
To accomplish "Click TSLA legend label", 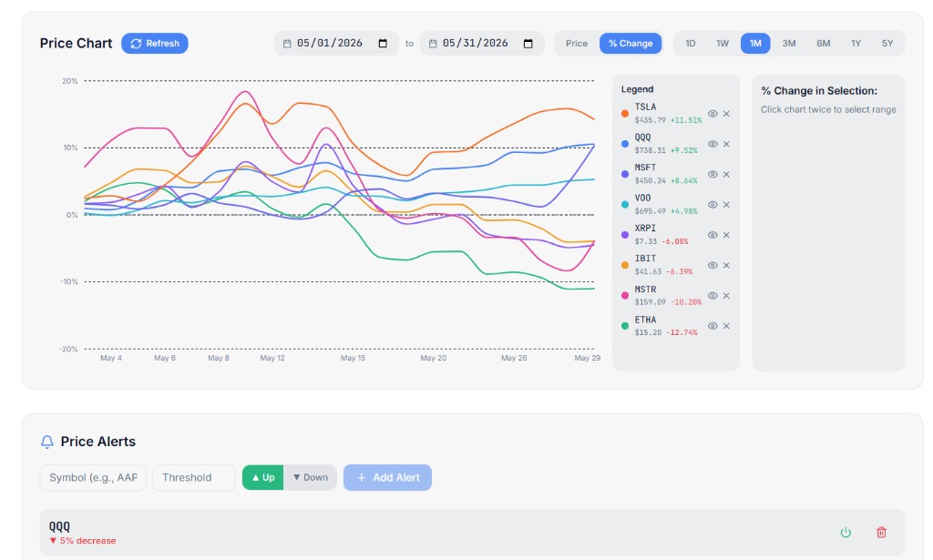I will (645, 107).
